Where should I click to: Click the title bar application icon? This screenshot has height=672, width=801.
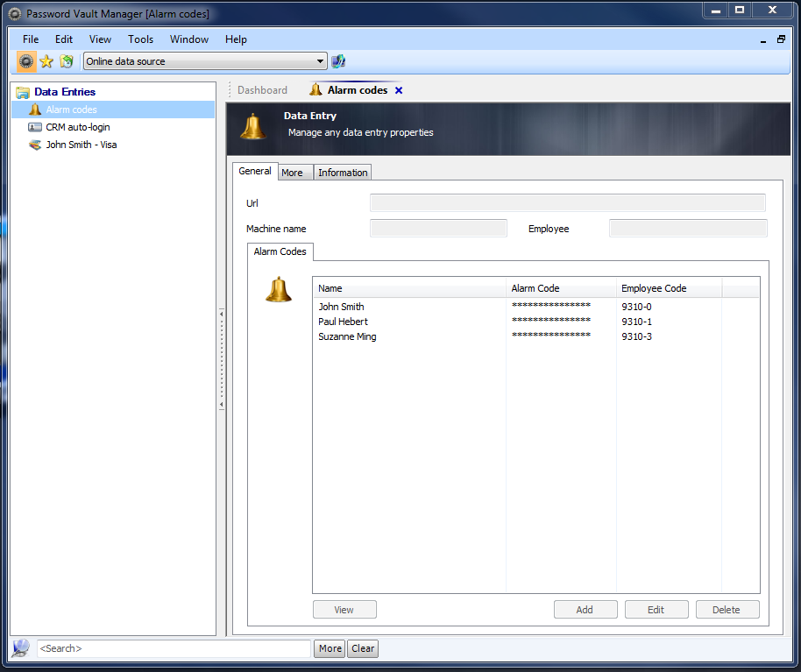pyautogui.click(x=15, y=14)
